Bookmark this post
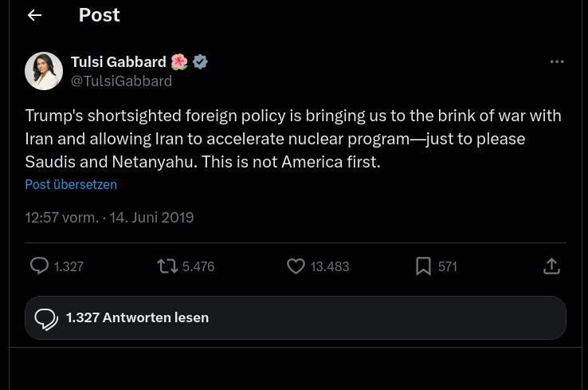This screenshot has height=390, width=588. (x=423, y=266)
